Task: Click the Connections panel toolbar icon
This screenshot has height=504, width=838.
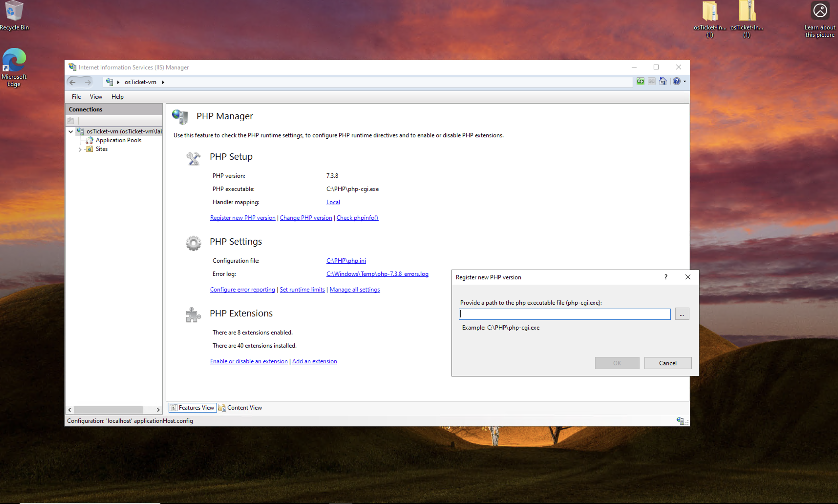Action: coord(71,121)
